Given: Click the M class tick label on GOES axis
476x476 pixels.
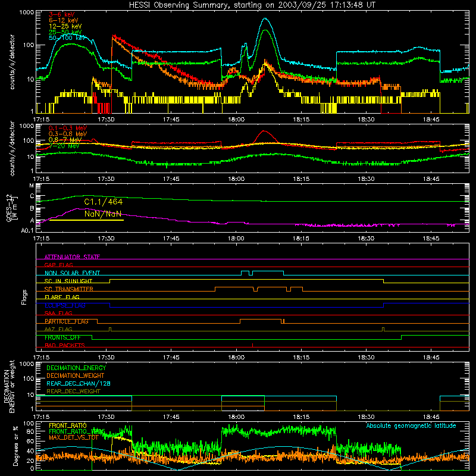Looking at the screenshot, I should pos(32,186).
